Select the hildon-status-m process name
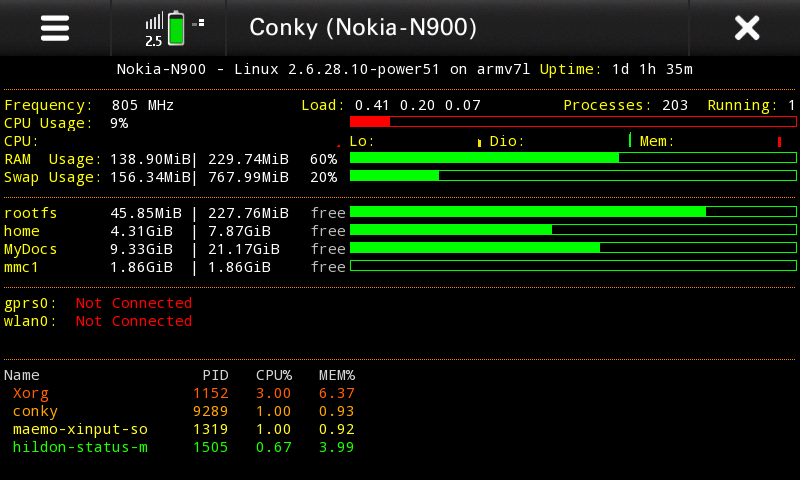Viewport: 800px width, 480px height. 81,447
